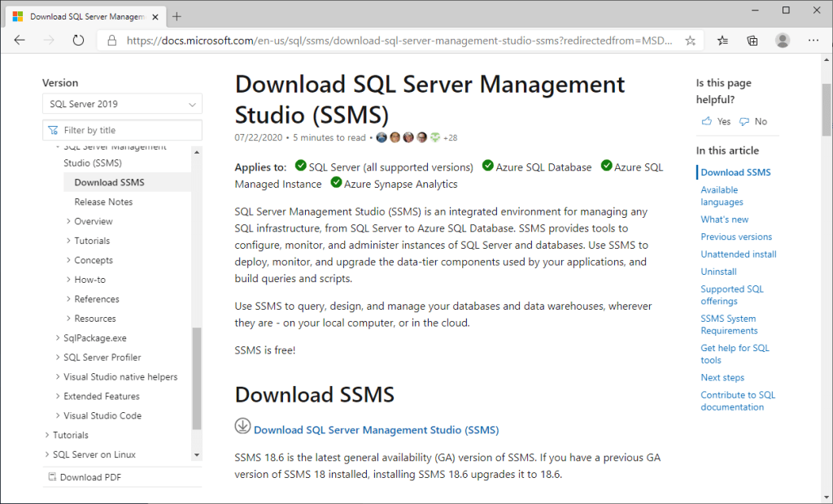Click the Filter by title input field
Viewport: 833px width, 504px height.
[x=129, y=130]
